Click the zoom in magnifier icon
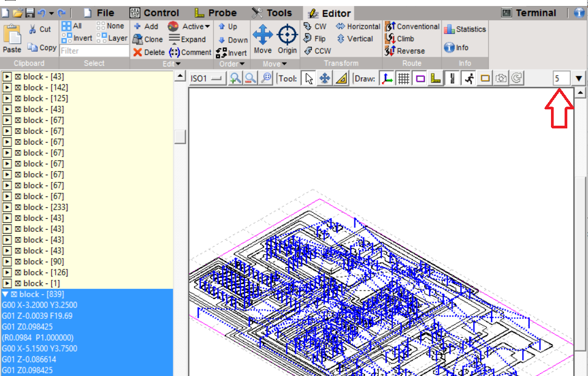588x376 pixels. (x=235, y=78)
